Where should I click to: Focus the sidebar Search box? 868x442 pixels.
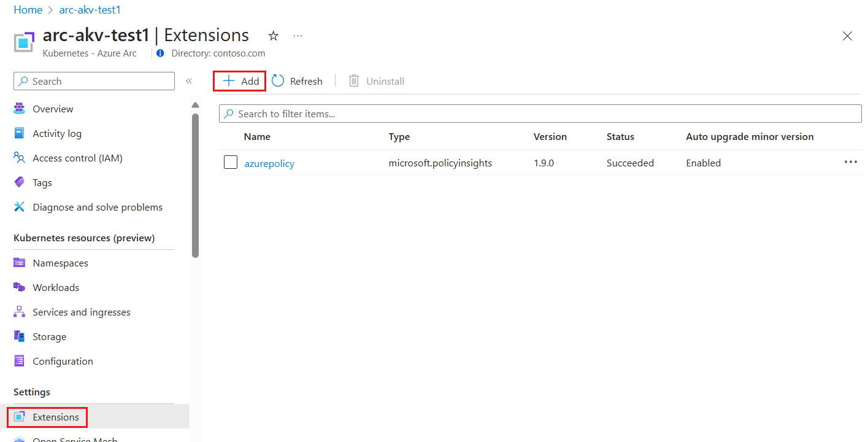[x=94, y=81]
